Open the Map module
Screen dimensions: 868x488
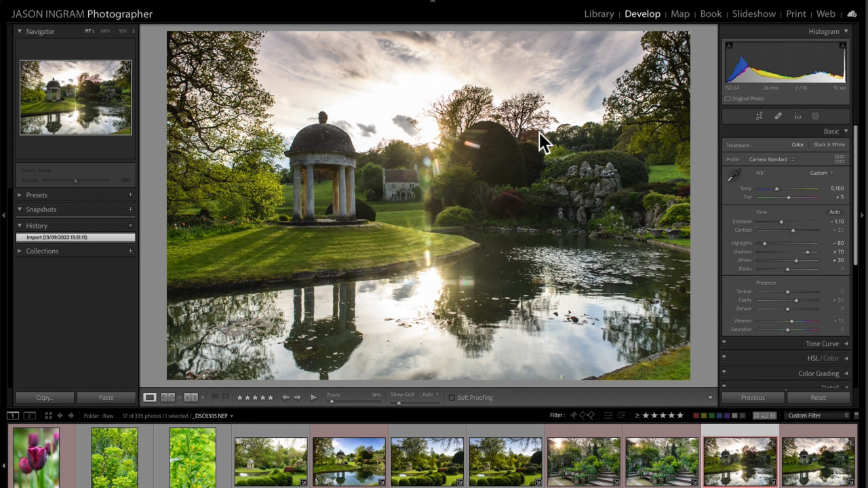click(679, 14)
